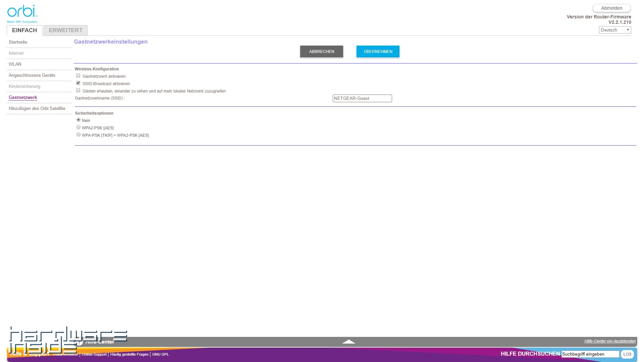The image size is (644, 362).
Task: Open Kindersicherung in the sidebar
Action: [24, 86]
